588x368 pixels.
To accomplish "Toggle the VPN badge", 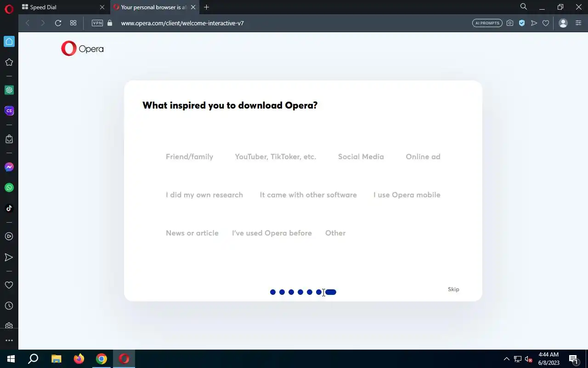I will (97, 23).
